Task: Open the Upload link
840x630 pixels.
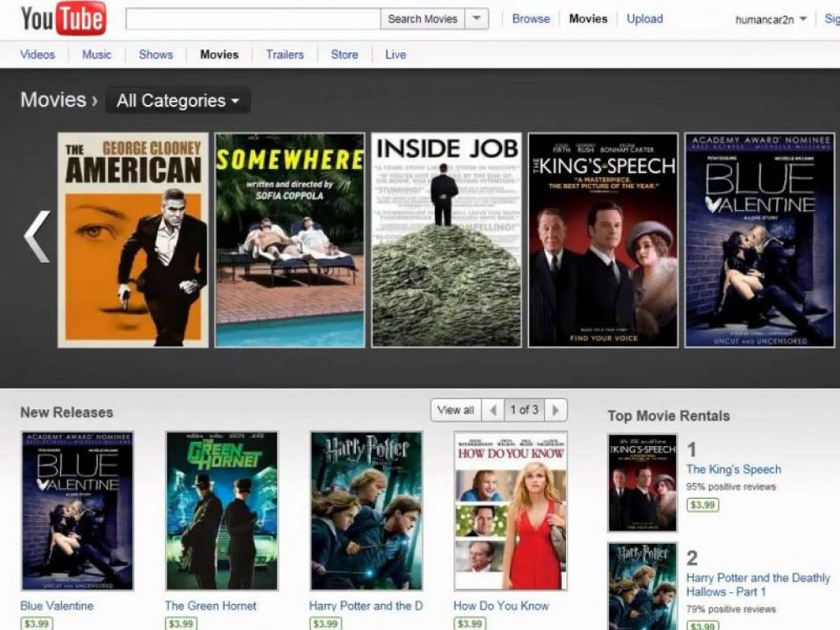Action: pos(645,19)
